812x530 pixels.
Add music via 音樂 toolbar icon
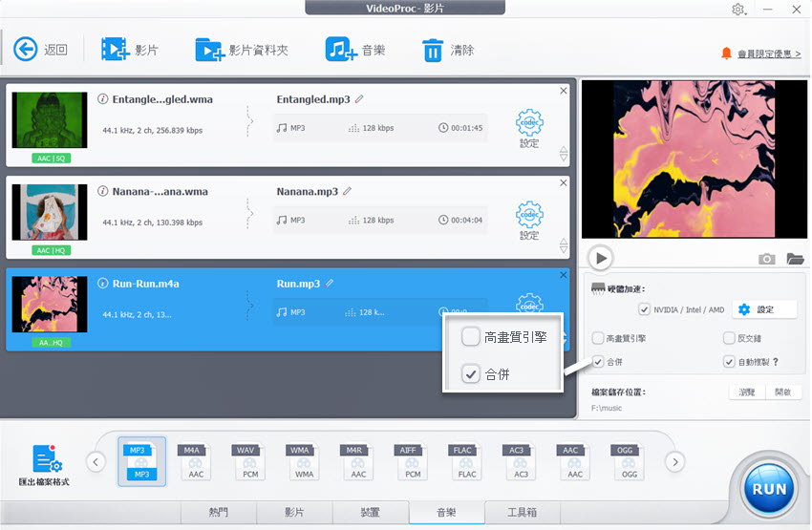pos(341,50)
